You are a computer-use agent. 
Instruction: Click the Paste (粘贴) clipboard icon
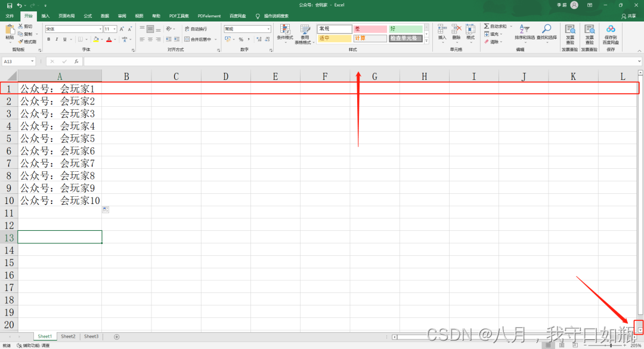tap(10, 30)
